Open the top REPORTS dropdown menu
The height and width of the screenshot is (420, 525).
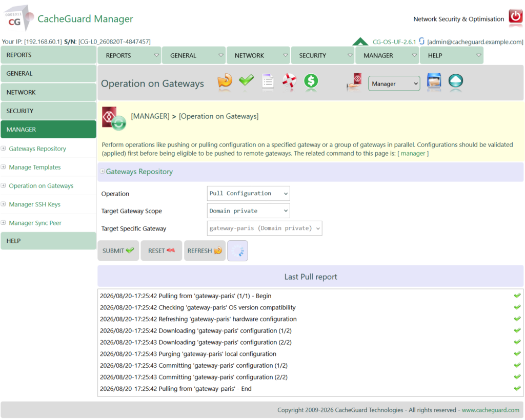(129, 55)
